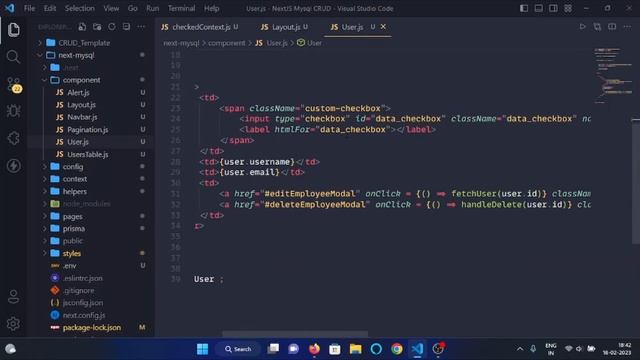Open the Accounts menu icon

[x=13, y=297]
